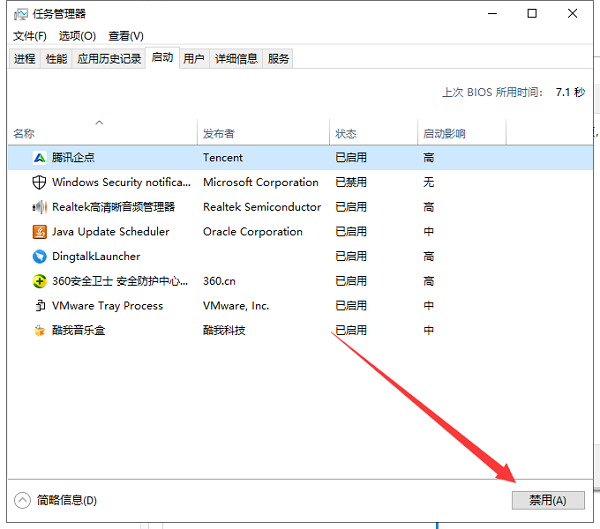Click the Java Update Scheduler icon
The height and width of the screenshot is (529, 600).
tap(39, 232)
